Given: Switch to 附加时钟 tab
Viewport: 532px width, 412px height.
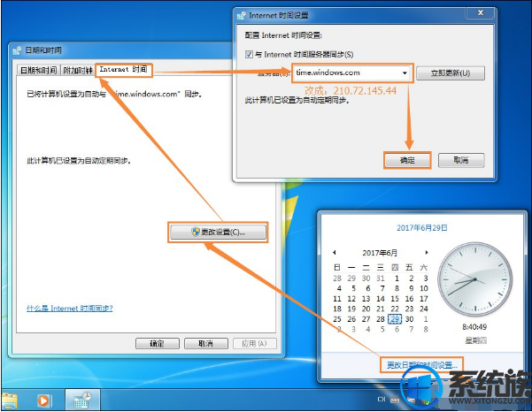Looking at the screenshot, I should point(78,70).
